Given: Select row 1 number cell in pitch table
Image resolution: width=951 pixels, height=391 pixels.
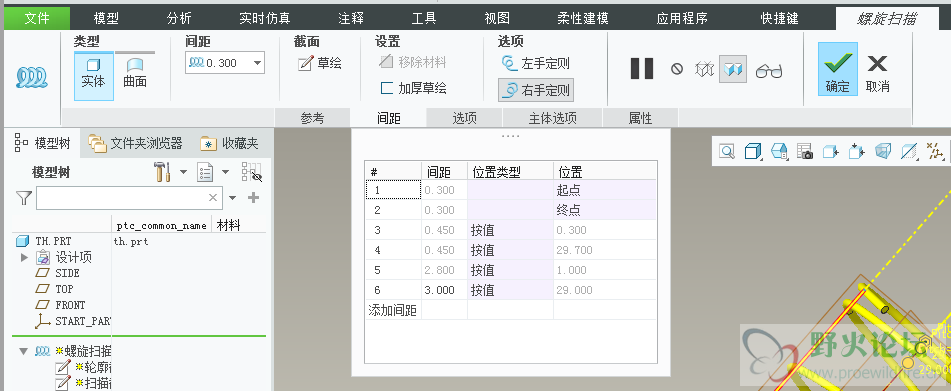Looking at the screenshot, I should 394,190.
